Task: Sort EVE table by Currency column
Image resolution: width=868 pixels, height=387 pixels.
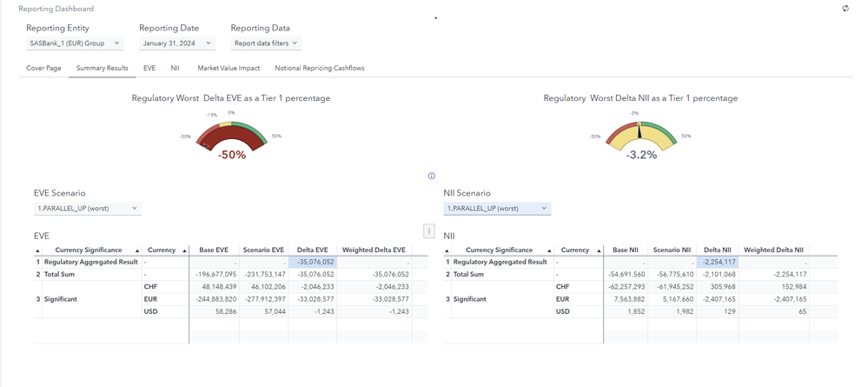Action: [x=184, y=250]
